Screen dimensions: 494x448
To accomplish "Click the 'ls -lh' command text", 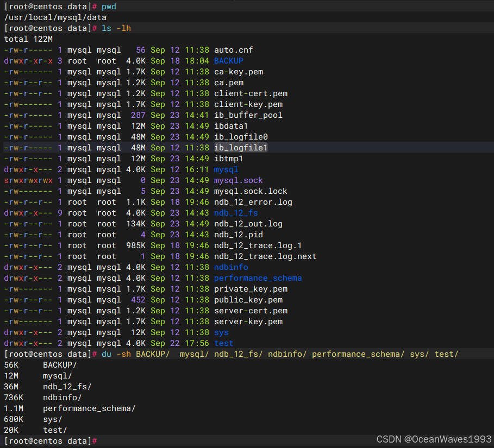I will tap(116, 28).
